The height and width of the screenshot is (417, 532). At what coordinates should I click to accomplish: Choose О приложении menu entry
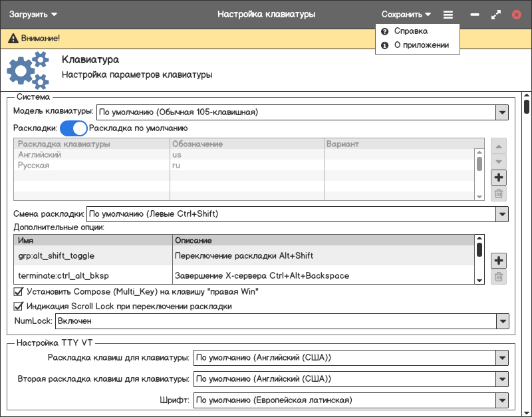click(421, 45)
